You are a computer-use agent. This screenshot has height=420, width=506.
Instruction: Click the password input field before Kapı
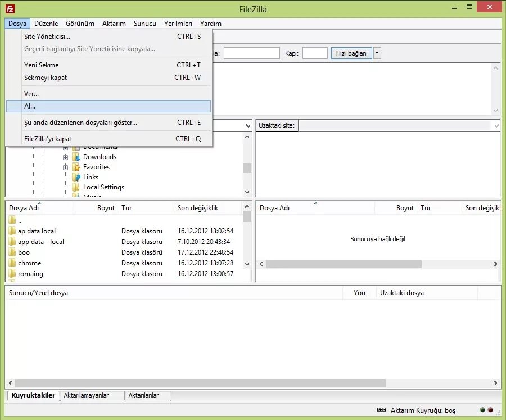pyautogui.click(x=252, y=53)
